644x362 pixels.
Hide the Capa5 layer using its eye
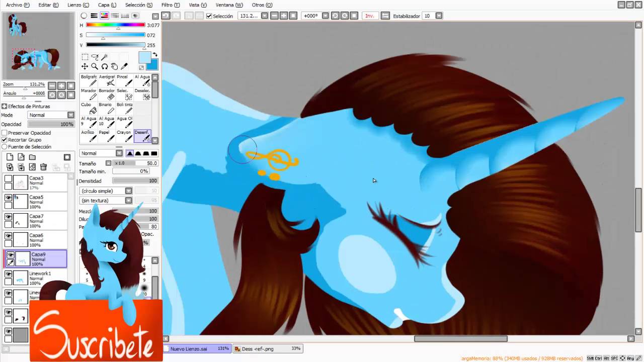[8, 198]
